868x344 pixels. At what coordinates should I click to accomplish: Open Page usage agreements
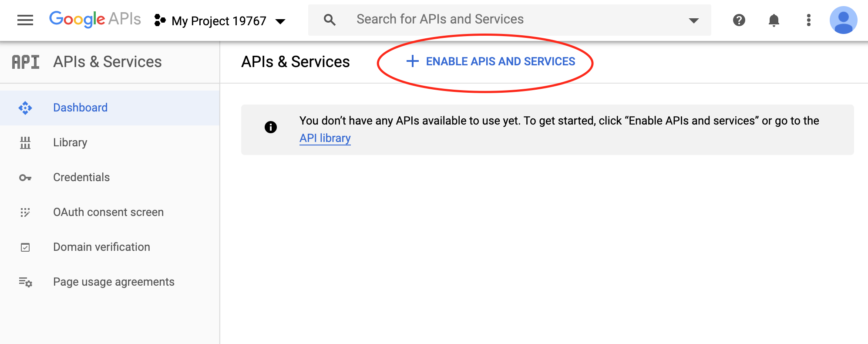(110, 282)
